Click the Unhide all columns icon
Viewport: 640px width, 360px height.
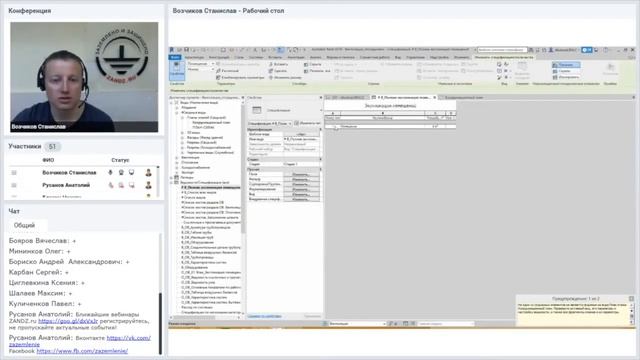(306, 71)
